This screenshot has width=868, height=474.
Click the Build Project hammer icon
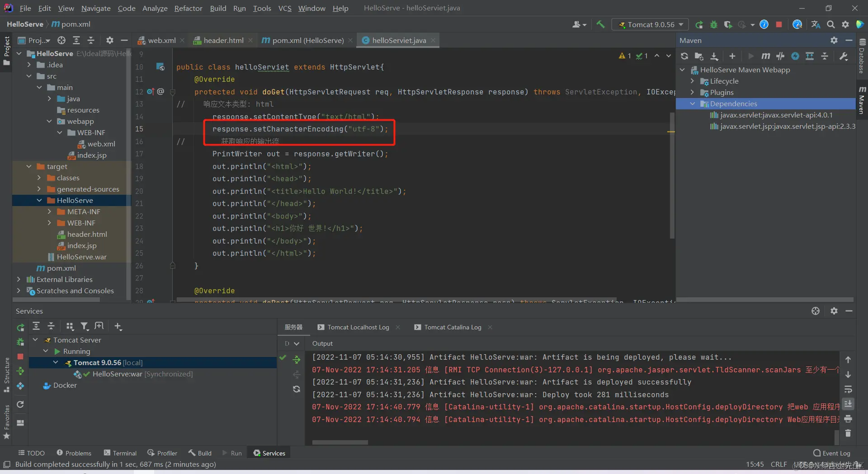(600, 24)
